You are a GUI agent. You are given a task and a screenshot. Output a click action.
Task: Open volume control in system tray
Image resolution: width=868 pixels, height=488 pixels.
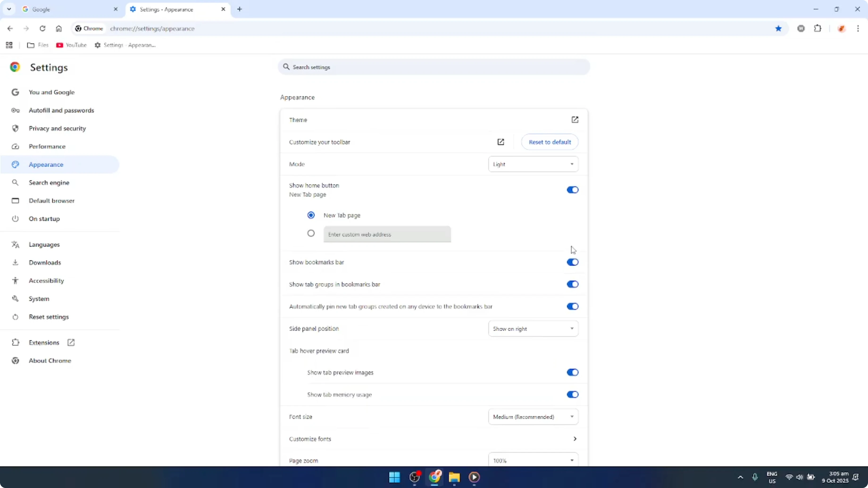(799, 477)
